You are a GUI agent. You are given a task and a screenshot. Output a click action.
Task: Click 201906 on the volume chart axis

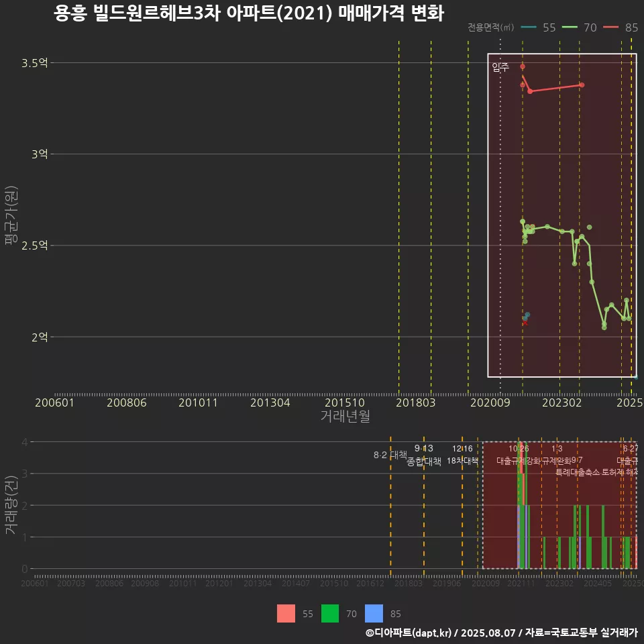[447, 583]
